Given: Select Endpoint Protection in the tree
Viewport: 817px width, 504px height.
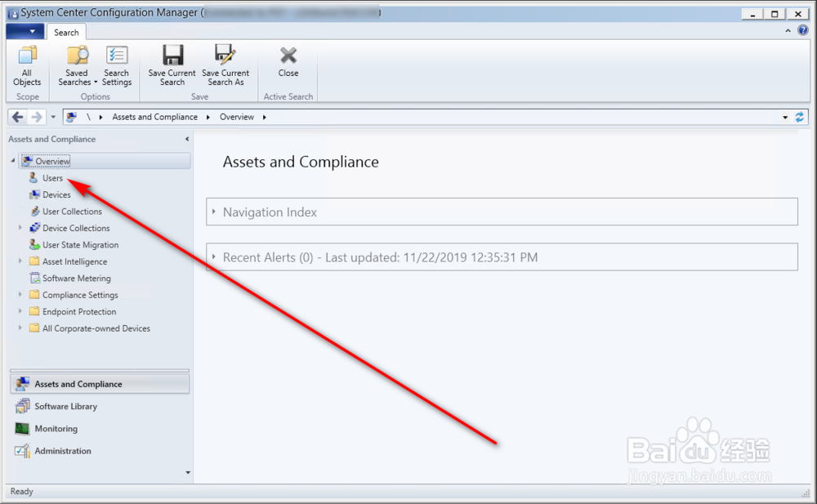Looking at the screenshot, I should coord(79,312).
